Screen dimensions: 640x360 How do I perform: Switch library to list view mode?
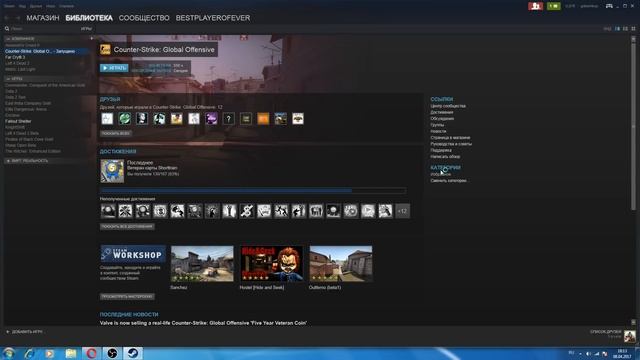pyautogui.click(x=625, y=29)
